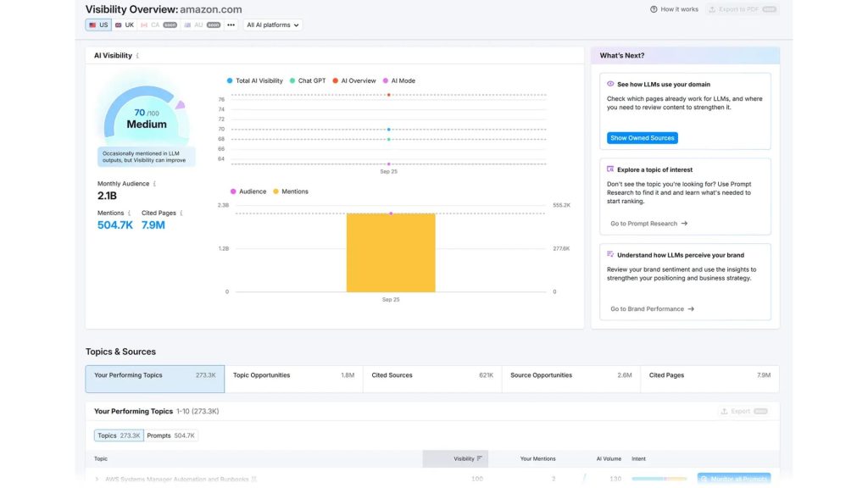Click the Mentions info icon
Screen dimensions: 868x488
tap(129, 213)
